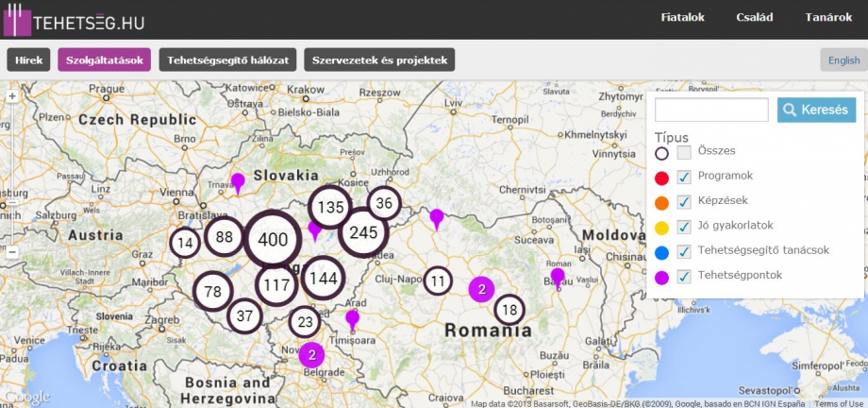868x408 pixels.
Task: Toggle the Tehetségsegítő tanácsok checkbox
Action: [x=684, y=252]
